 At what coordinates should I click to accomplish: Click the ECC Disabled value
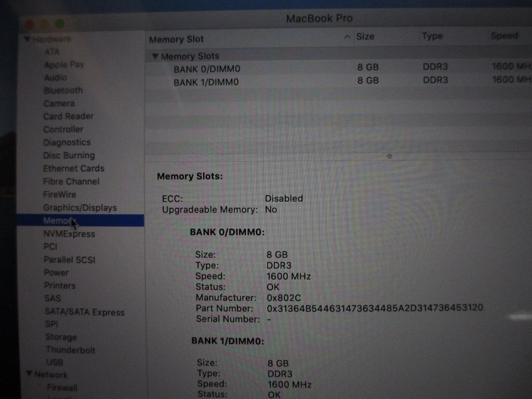[284, 198]
